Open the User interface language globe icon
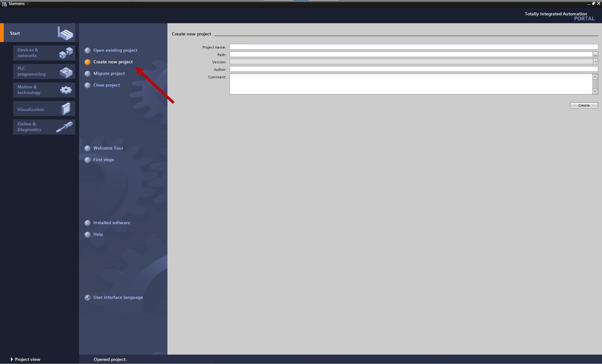 pyautogui.click(x=87, y=297)
